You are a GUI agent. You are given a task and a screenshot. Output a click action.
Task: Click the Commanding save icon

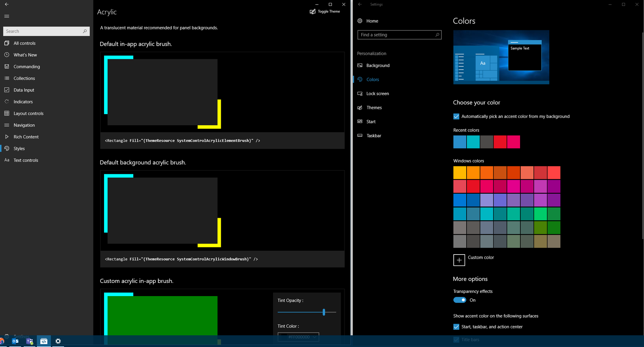[7, 66]
